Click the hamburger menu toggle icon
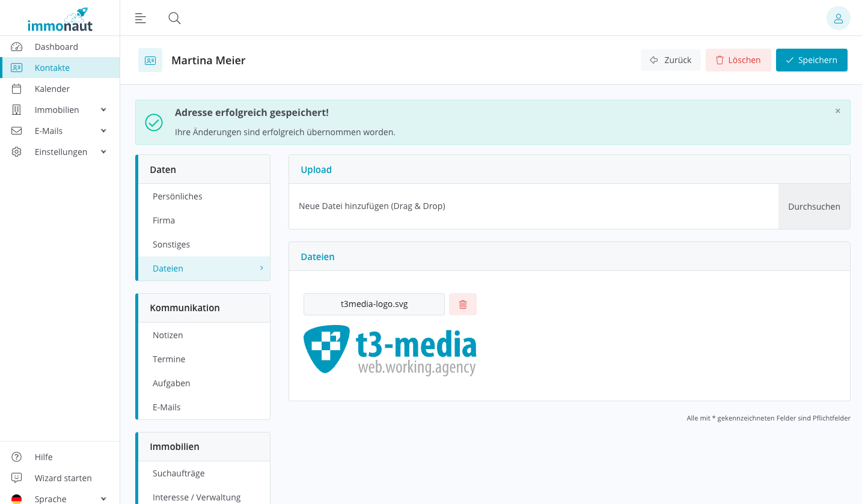This screenshot has width=862, height=504. tap(140, 18)
